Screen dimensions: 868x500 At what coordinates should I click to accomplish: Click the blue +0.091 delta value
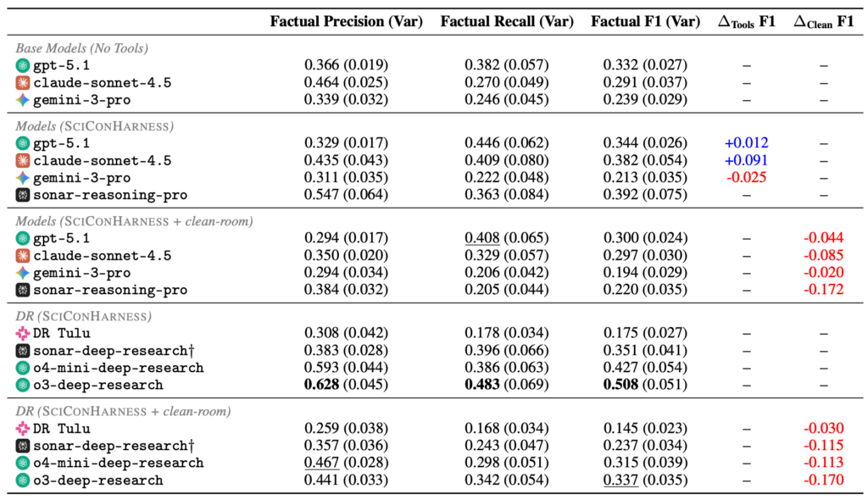[x=746, y=160]
